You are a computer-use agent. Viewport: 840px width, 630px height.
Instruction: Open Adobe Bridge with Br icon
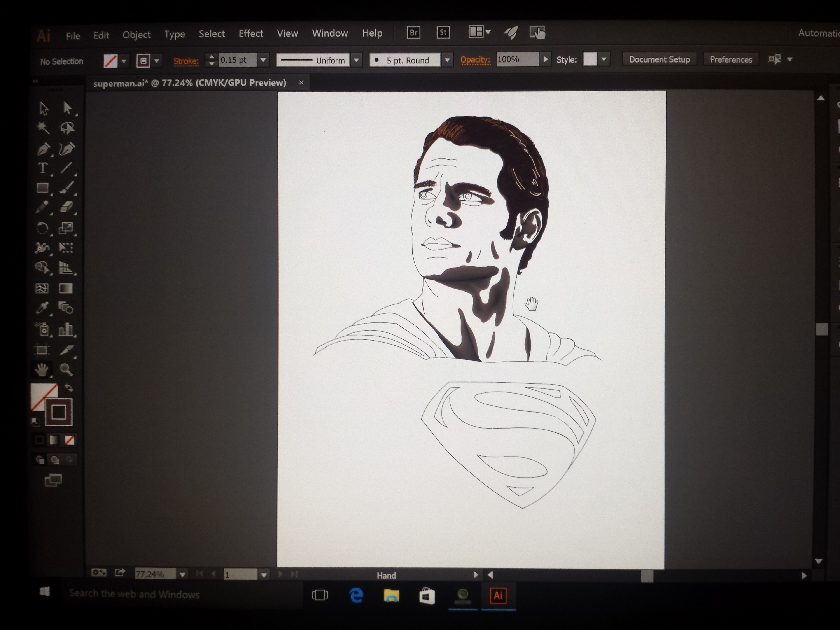(413, 33)
